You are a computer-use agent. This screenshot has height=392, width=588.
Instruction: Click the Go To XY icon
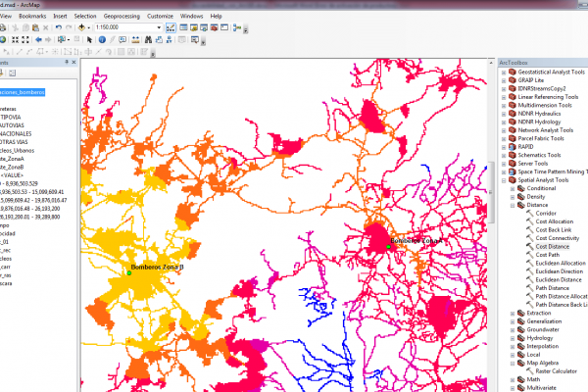pos(170,39)
